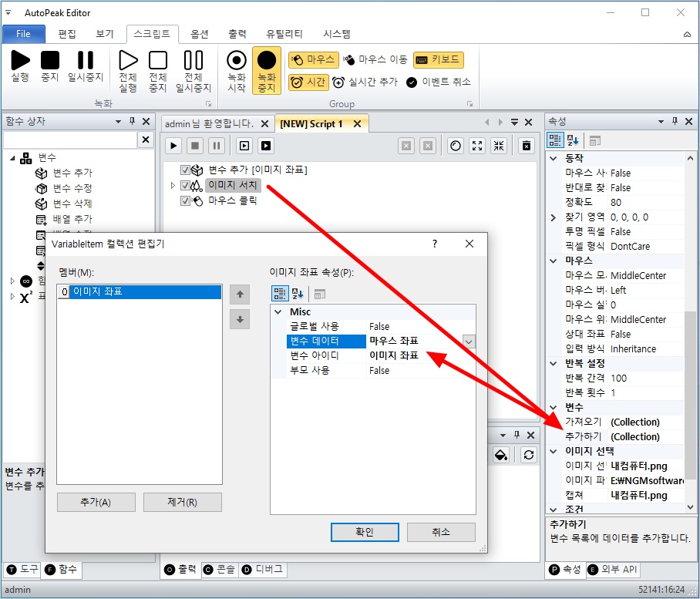Switch to the 편집 ribbon tab
Screen dimensions: 700x599
pos(67,34)
